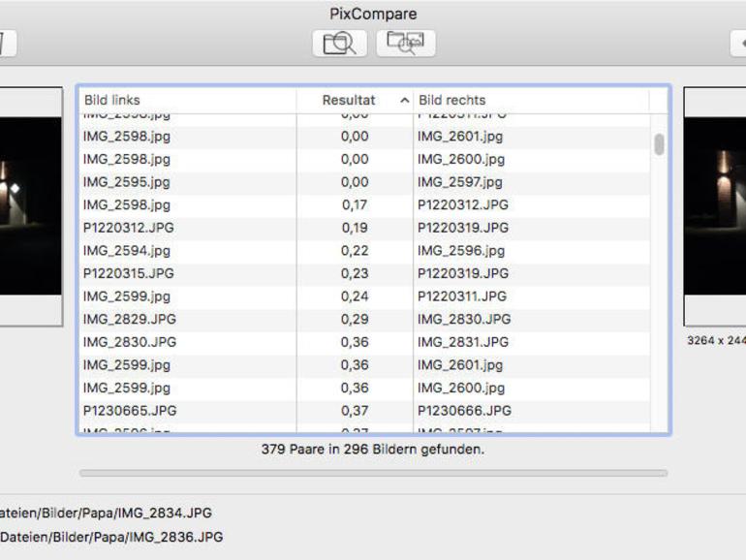Image resolution: width=746 pixels, height=560 pixels.
Task: Click the result value 0,23
Action: pos(355,273)
